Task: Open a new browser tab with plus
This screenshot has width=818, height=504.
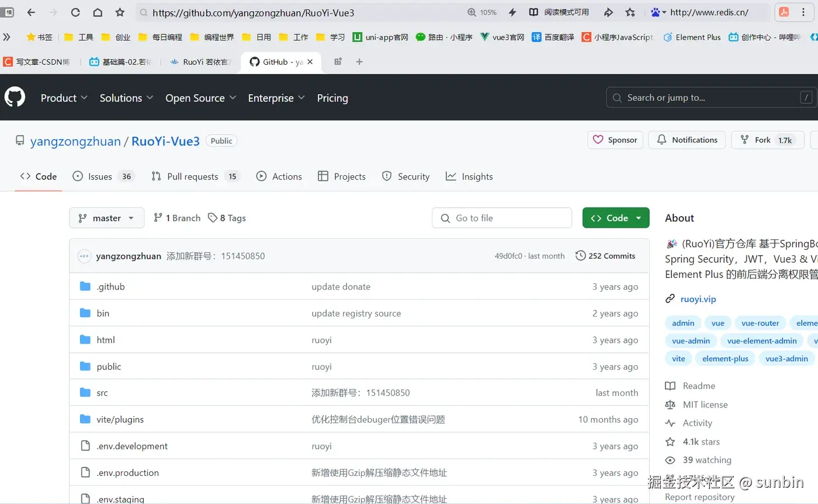Action: 359,61
